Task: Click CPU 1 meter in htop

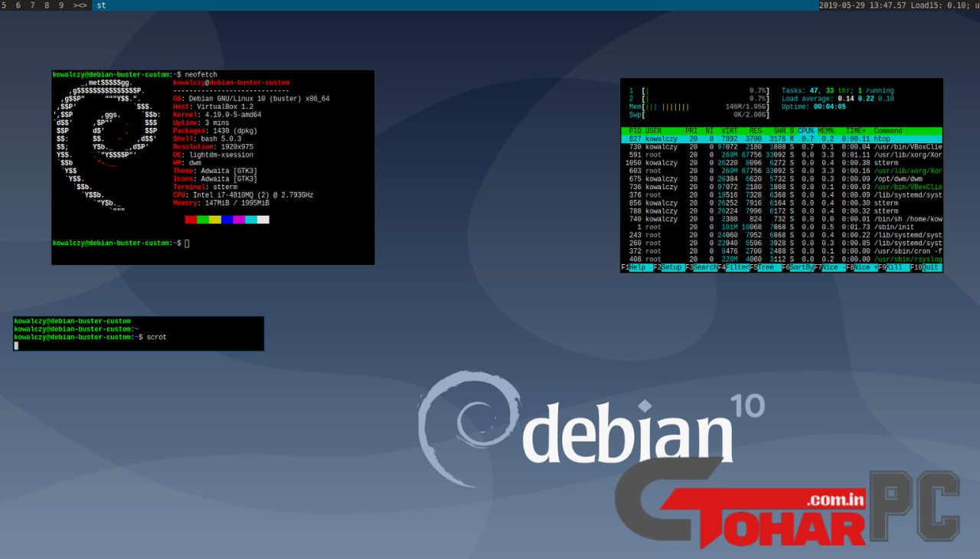Action: click(x=699, y=91)
